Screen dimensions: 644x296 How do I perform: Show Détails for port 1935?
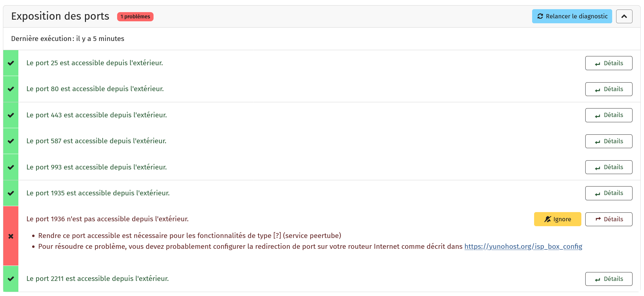[609, 193]
